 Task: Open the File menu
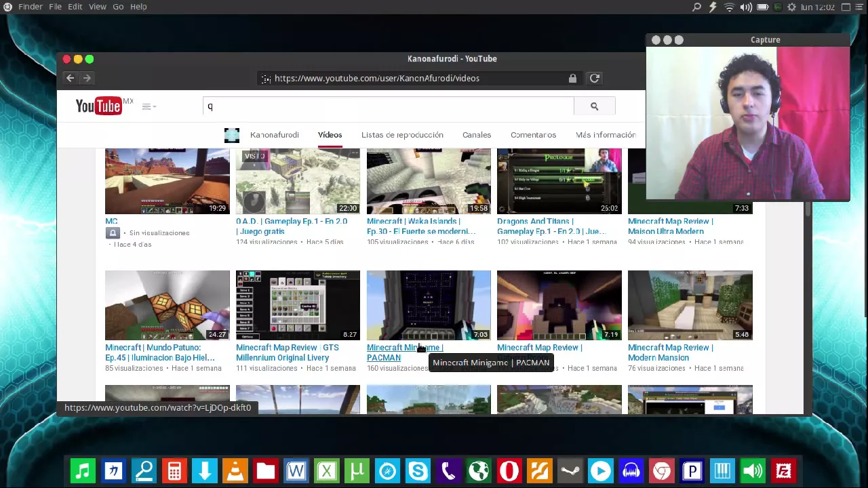pos(55,7)
